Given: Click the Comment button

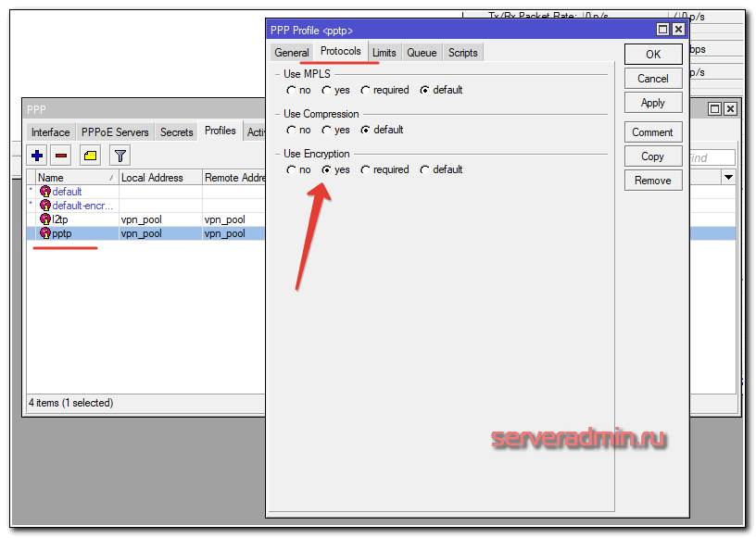Looking at the screenshot, I should 653,132.
